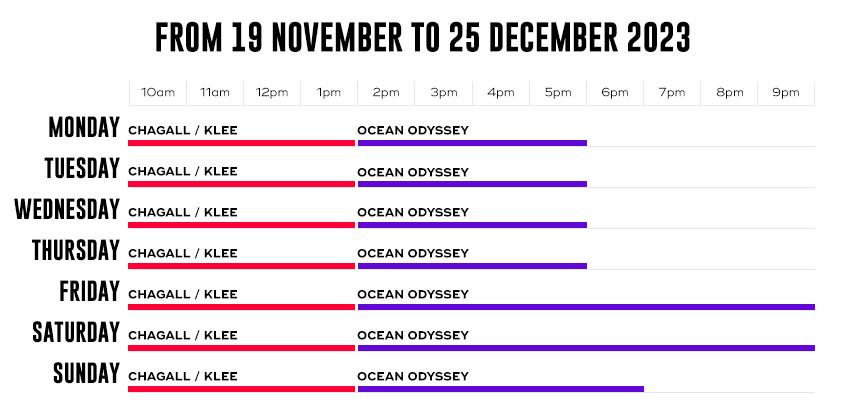
Task: Select the MONDAY row label
Action: [84, 127]
